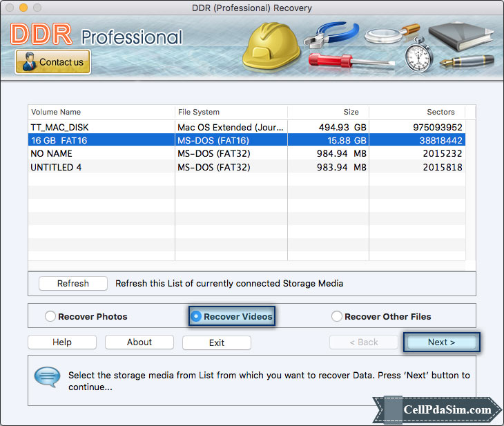Click the DDR logo
This screenshot has width=504, height=426.
click(x=41, y=34)
